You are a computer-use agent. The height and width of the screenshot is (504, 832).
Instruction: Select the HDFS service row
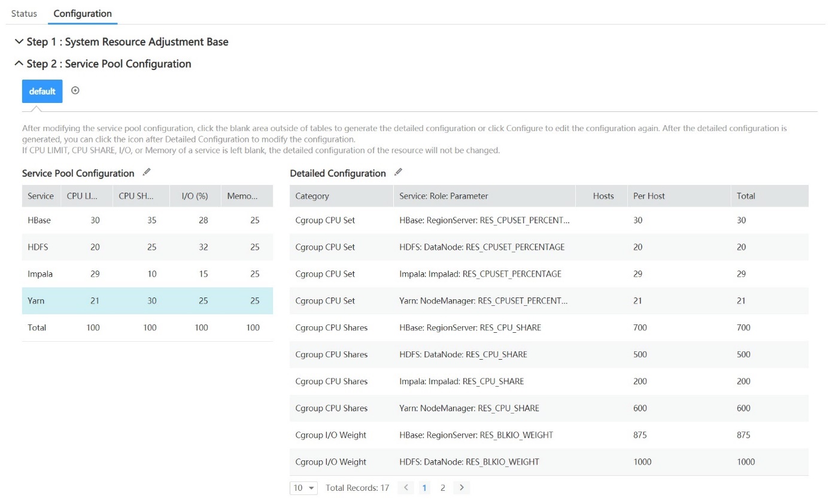(147, 247)
